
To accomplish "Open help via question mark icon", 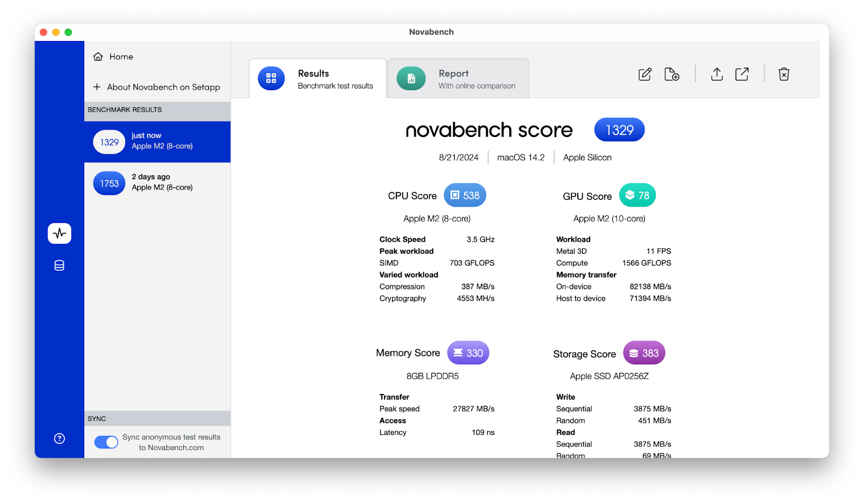I will click(59, 439).
